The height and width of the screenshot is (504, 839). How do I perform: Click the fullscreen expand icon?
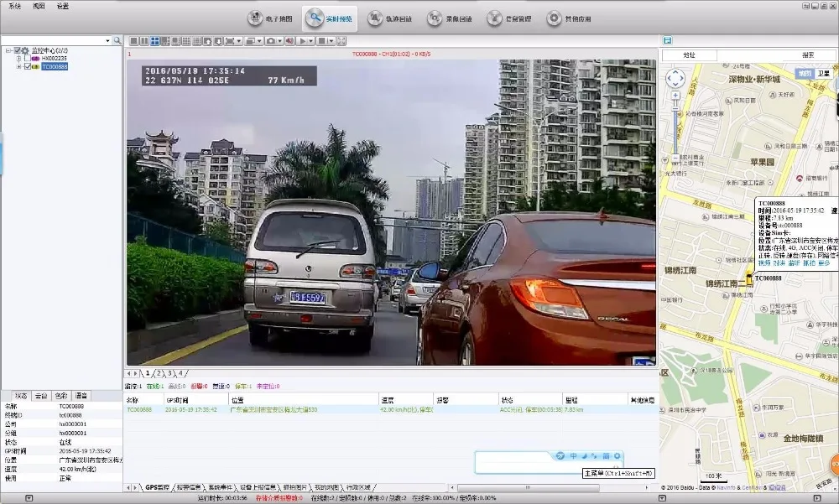click(x=341, y=41)
